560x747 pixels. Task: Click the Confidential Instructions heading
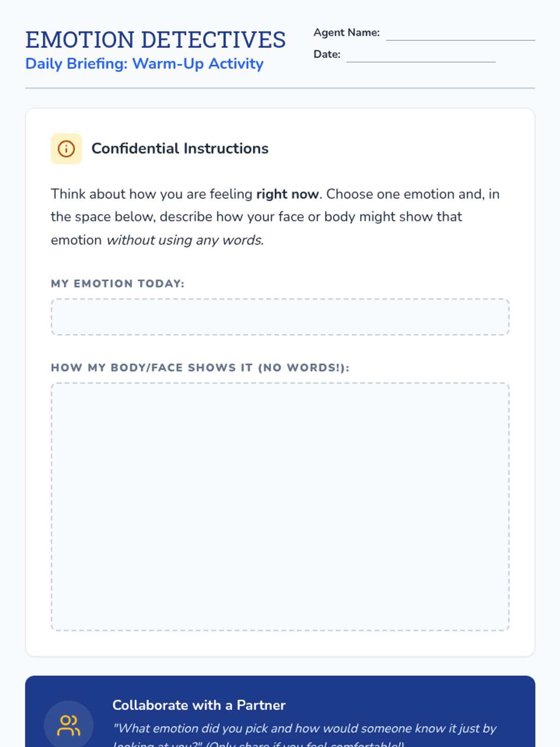click(180, 148)
